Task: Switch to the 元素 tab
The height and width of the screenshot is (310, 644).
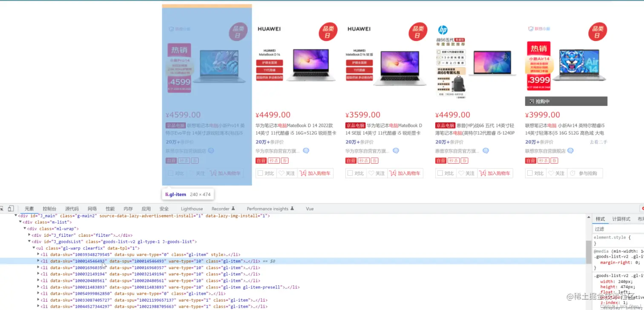Action: [x=29, y=209]
